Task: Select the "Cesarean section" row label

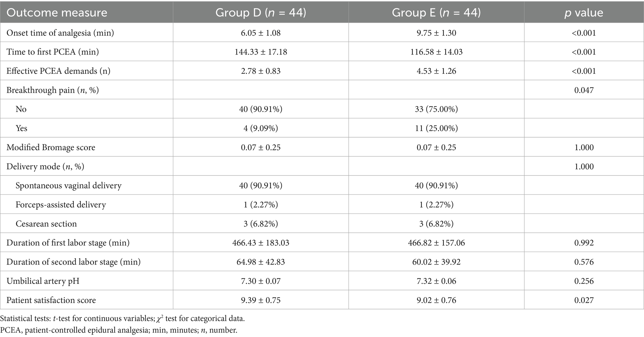Action: click(x=46, y=224)
